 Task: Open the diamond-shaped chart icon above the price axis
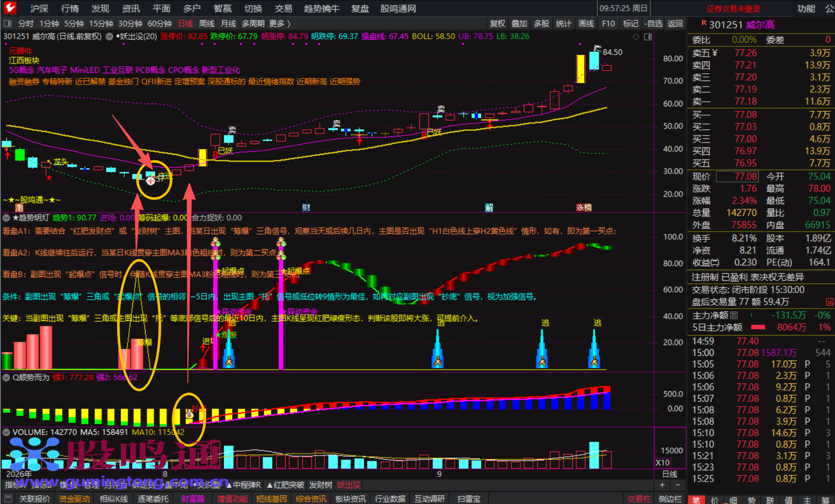click(x=636, y=37)
